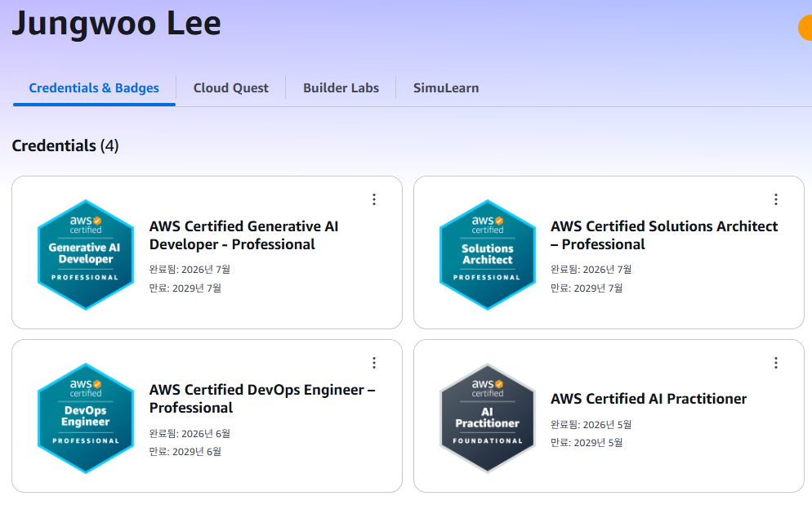Screen dimensions: 812x505
Task: Open the Generative AI Developer Professional badge
Action: click(86, 255)
